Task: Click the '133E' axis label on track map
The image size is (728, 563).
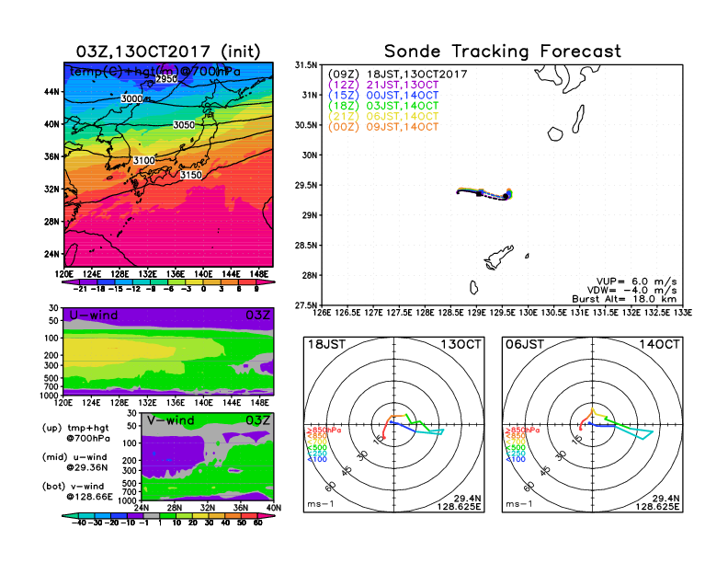Action: (x=683, y=313)
